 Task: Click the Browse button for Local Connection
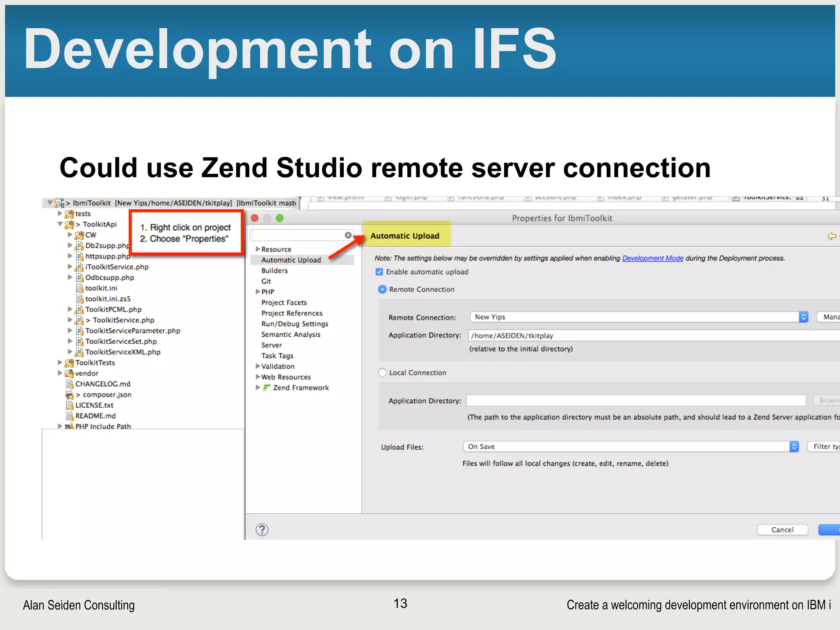tap(826, 400)
